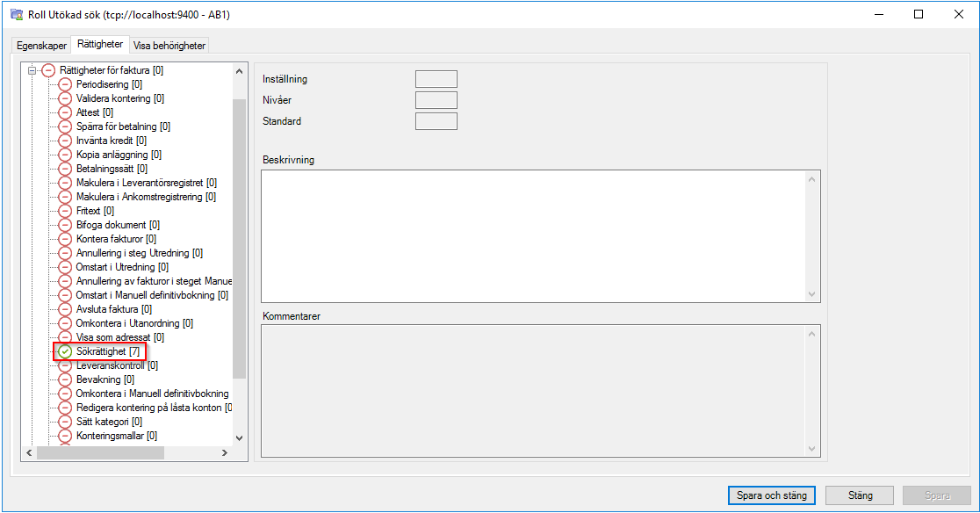980x513 pixels.
Task: Click the Spara och stäng button
Action: tap(771, 495)
